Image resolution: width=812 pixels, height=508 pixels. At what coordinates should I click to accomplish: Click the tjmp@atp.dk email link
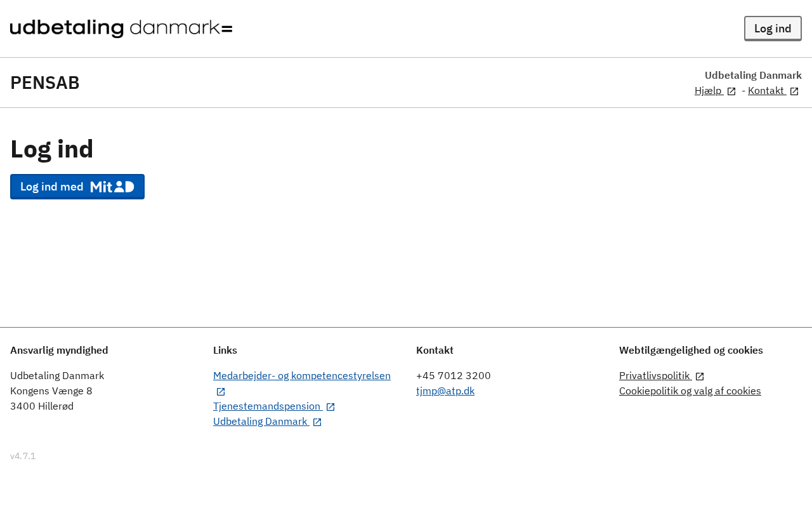tap(445, 391)
